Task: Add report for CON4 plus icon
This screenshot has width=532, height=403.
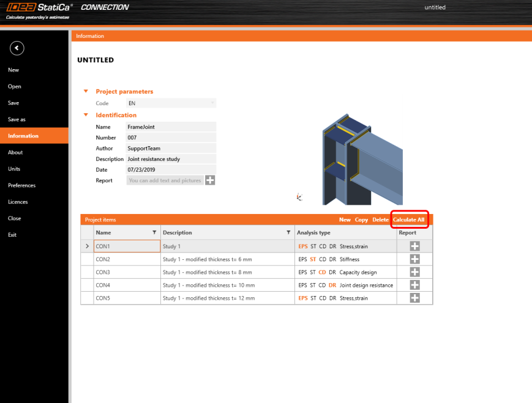Action: click(414, 285)
